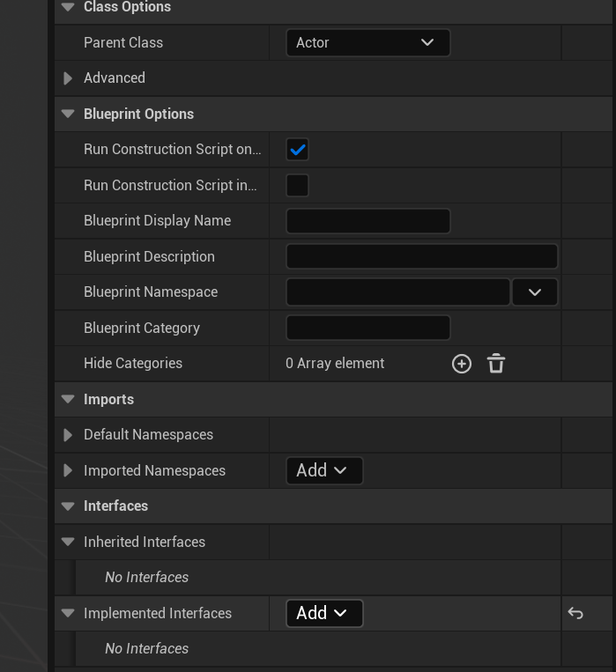The height and width of the screenshot is (672, 616).
Task: Click Add for Imported Namespaces
Action: tap(323, 470)
